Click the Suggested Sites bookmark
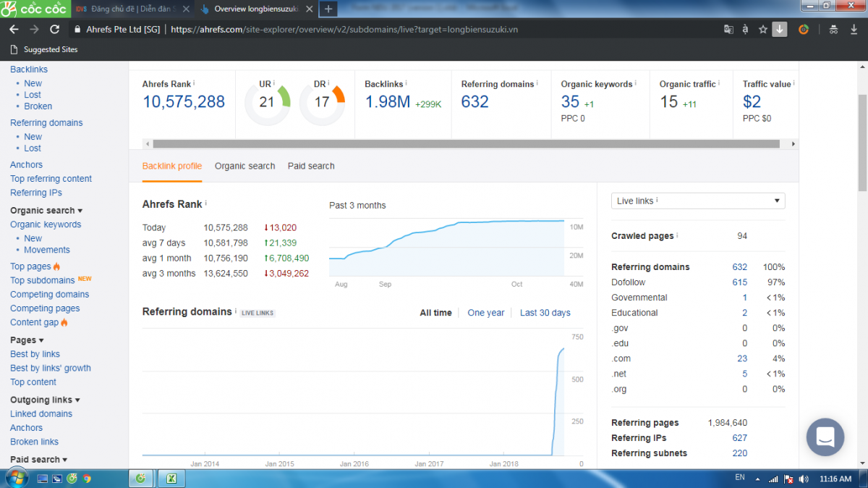 click(x=45, y=49)
